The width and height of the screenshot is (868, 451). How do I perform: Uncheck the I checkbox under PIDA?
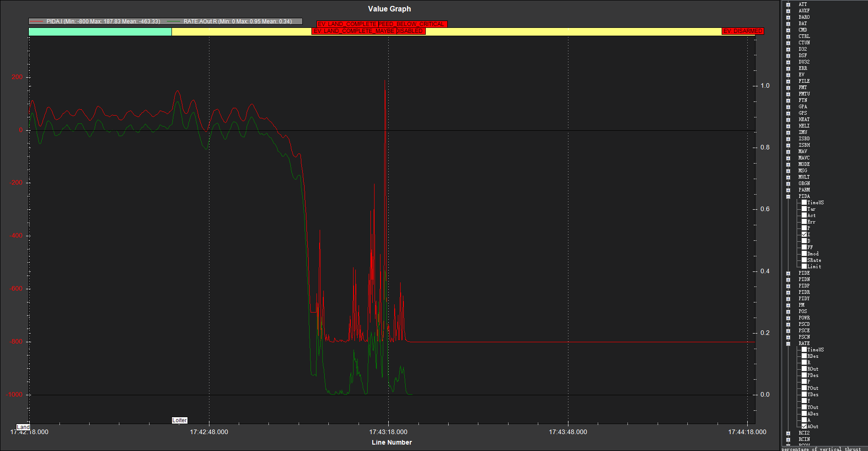[804, 234]
